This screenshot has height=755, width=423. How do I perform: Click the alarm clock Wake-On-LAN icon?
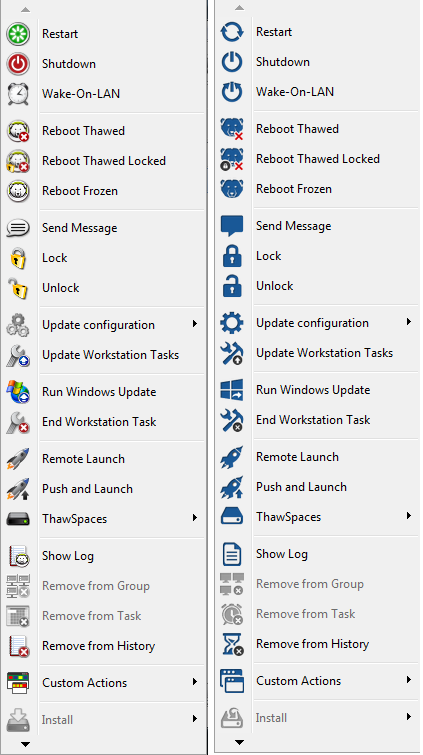(18, 94)
